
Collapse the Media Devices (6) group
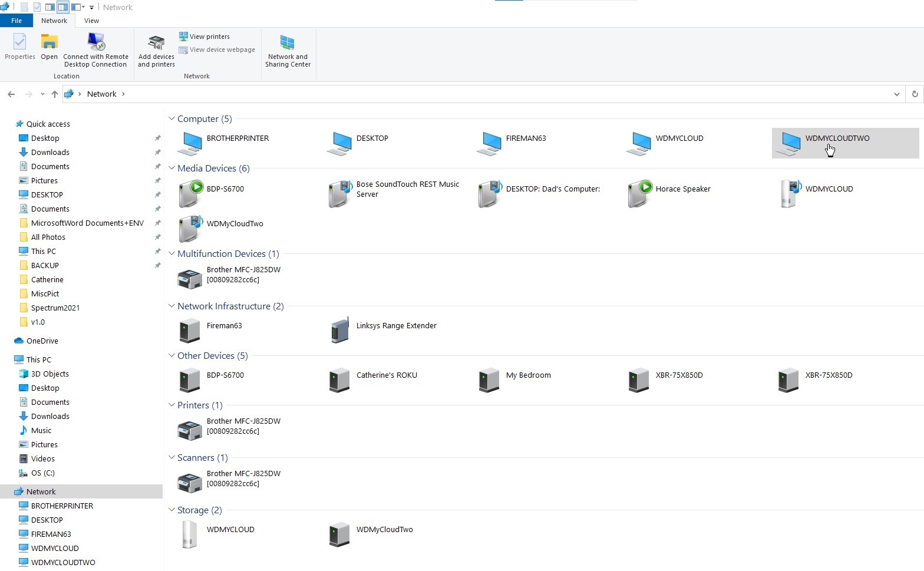[x=171, y=168]
